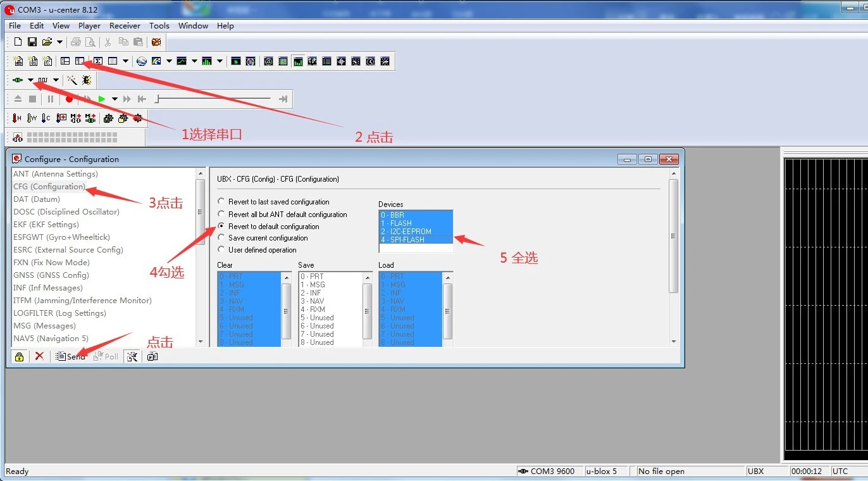The width and height of the screenshot is (868, 481).
Task: Click the red X icon in Configure toolbar
Action: [39, 356]
